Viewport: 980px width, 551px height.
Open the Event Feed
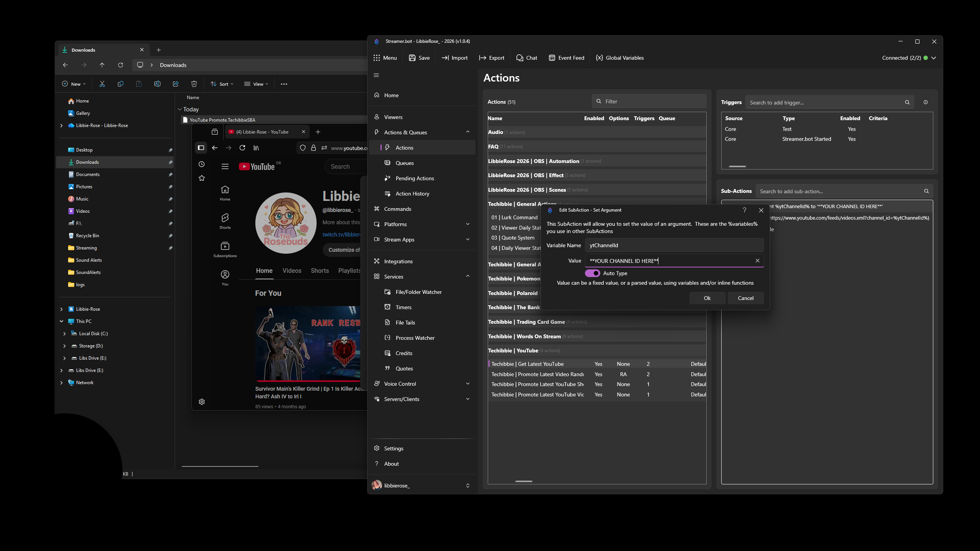click(567, 58)
